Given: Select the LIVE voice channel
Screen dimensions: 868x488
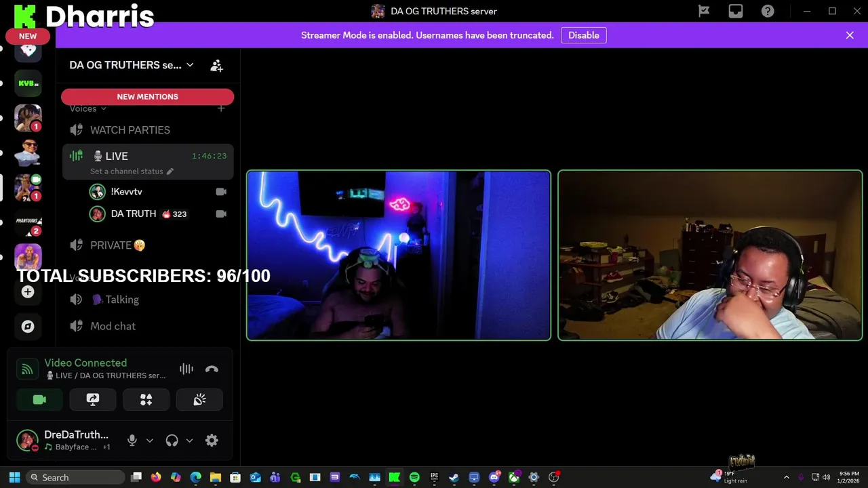Looking at the screenshot, I should click(148, 157).
